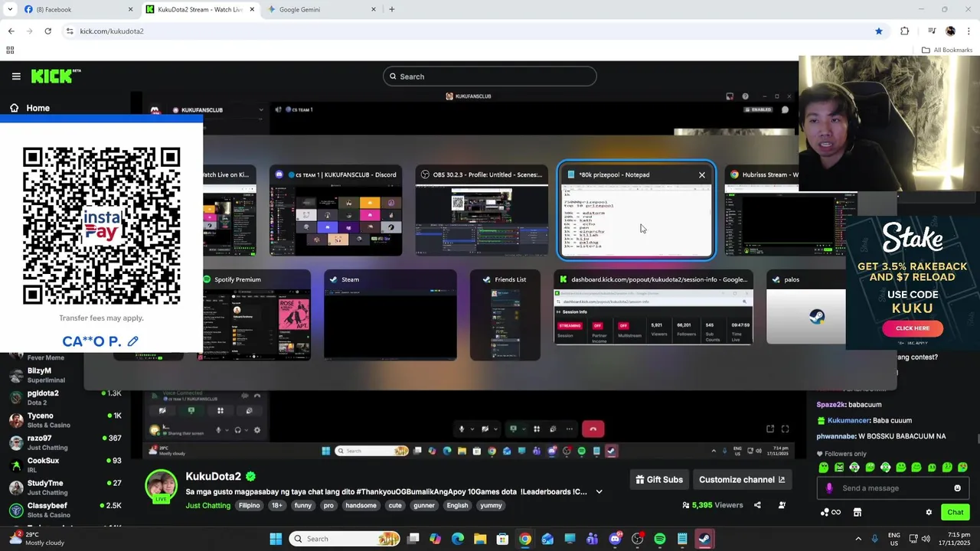Open chat settings gear
Viewport: 980px width, 551px height.
(929, 513)
